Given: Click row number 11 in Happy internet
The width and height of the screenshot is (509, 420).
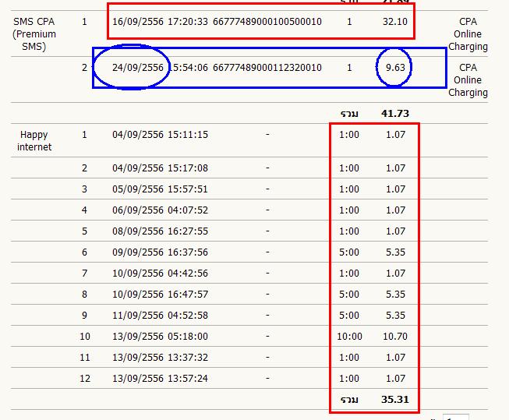Looking at the screenshot, I should [85, 358].
